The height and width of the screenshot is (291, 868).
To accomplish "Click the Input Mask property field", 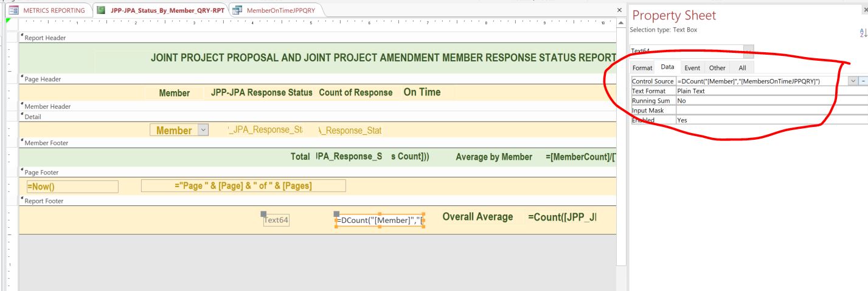I will point(766,111).
